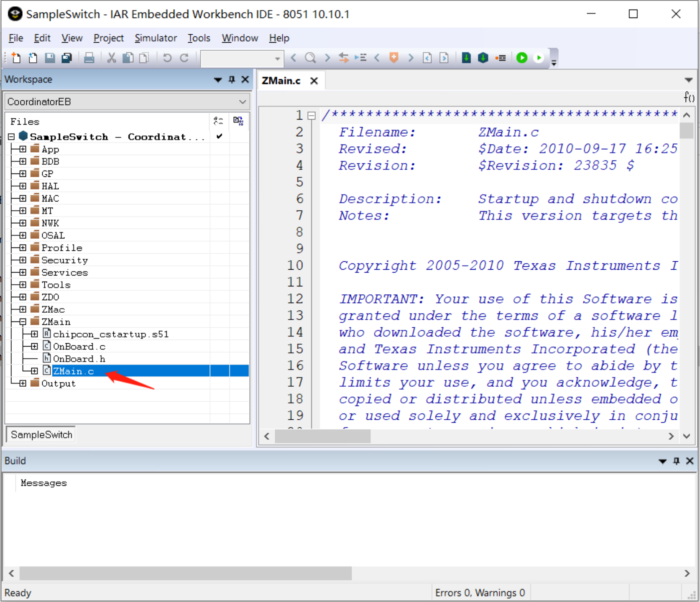The image size is (700, 602).
Task: Click the Make build icon
Action: click(483, 58)
